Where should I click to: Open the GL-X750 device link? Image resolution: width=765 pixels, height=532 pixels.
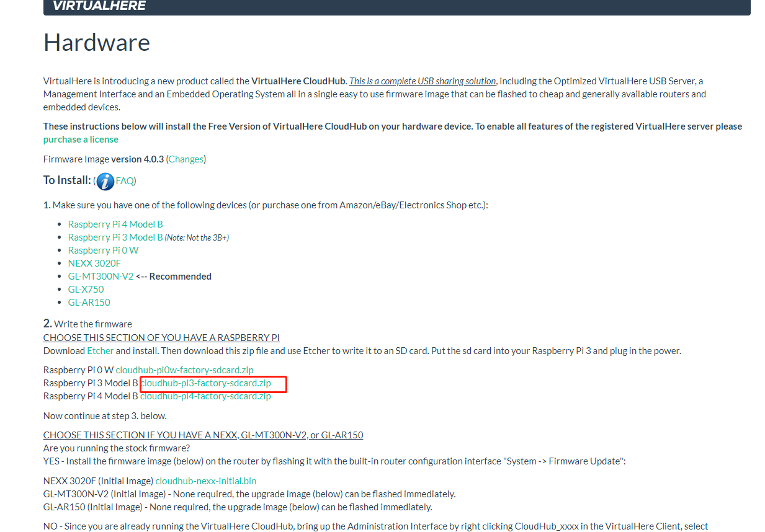86,290
